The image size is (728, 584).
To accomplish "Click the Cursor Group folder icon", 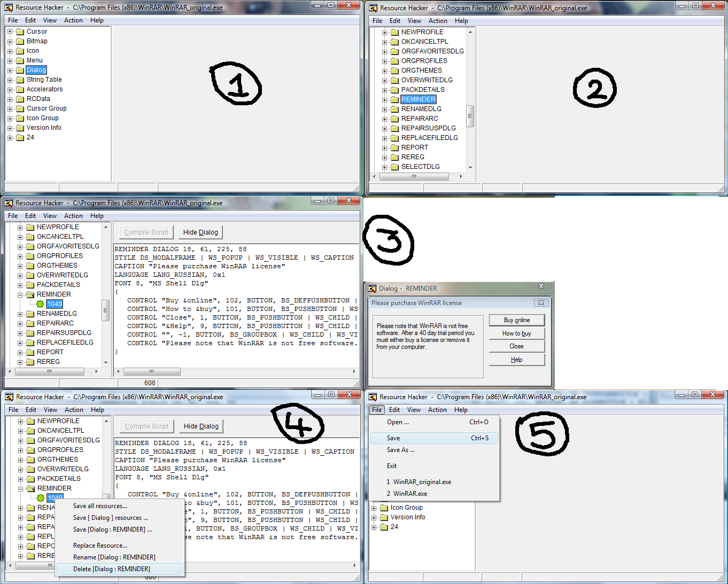I will click(x=20, y=108).
